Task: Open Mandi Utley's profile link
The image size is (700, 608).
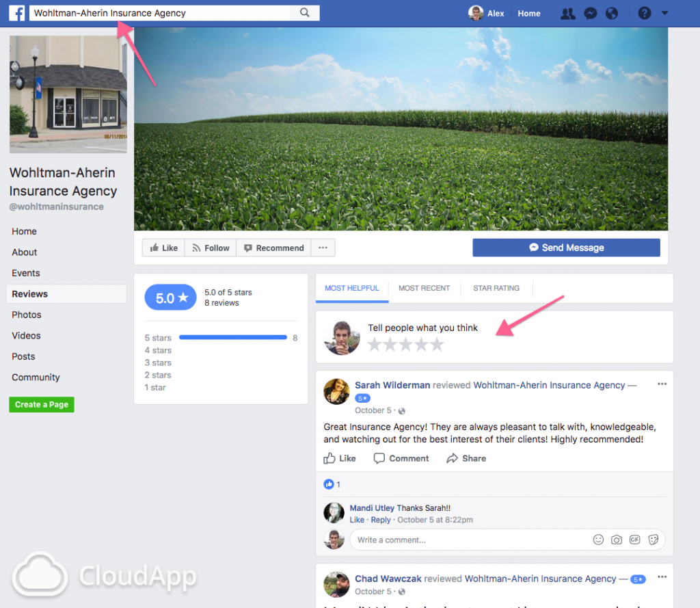Action: [x=372, y=508]
